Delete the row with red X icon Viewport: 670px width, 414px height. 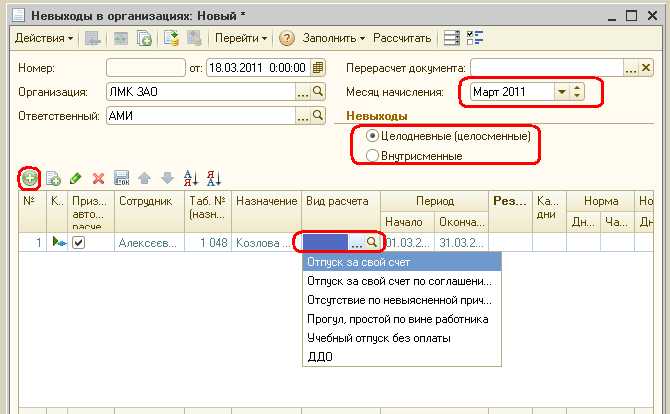pos(99,178)
